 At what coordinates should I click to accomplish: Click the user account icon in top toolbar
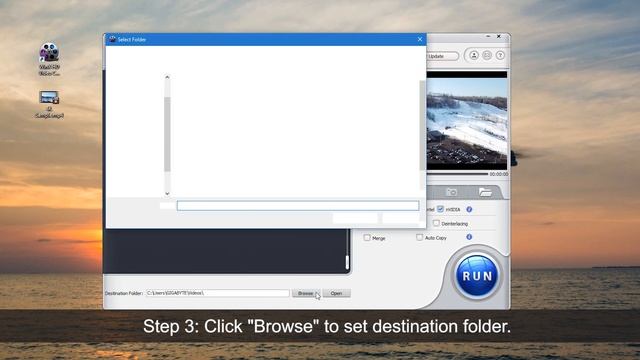(474, 55)
